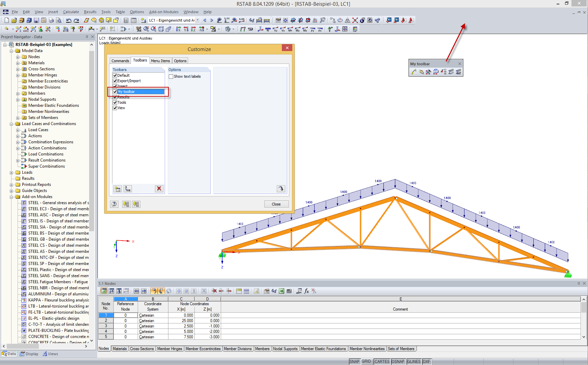The image size is (588, 365).
Task: Click the Nodes table vertical scrollbar down arrow
Action: coord(584,337)
